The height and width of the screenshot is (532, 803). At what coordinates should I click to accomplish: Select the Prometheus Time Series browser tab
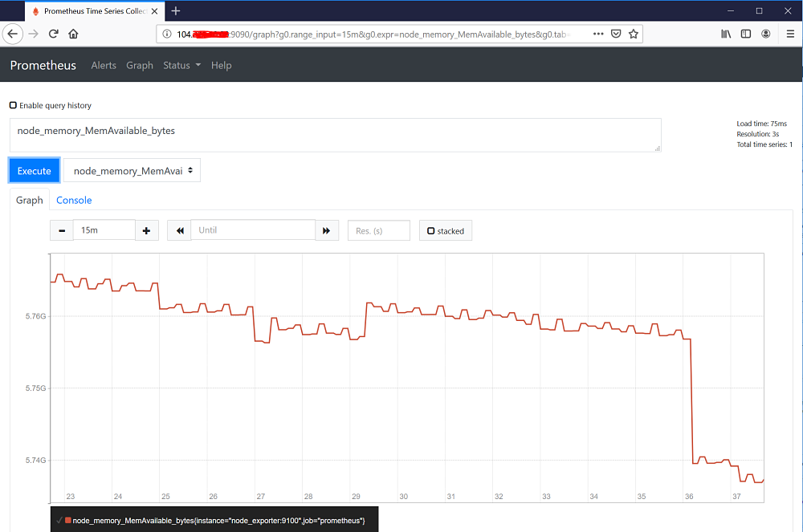(95, 11)
